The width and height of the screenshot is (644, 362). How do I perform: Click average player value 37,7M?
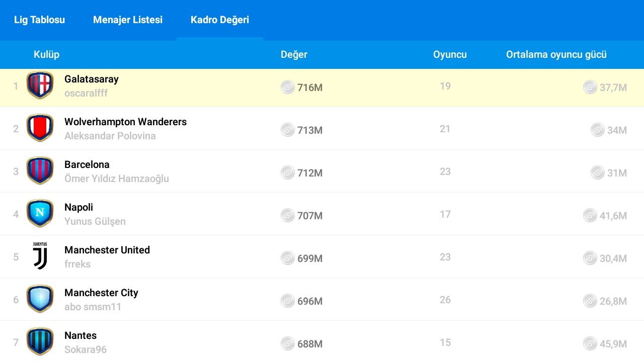click(613, 87)
